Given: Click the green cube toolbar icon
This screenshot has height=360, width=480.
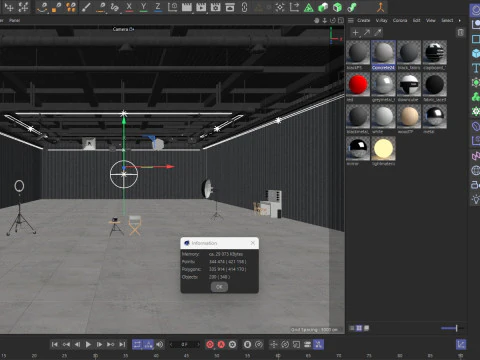Looking at the screenshot, I should pos(337,7).
